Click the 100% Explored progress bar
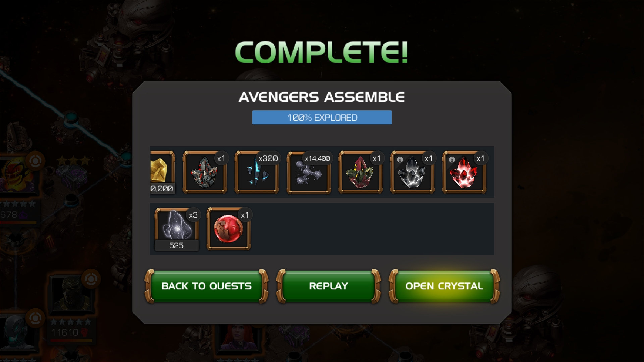 coord(322,117)
